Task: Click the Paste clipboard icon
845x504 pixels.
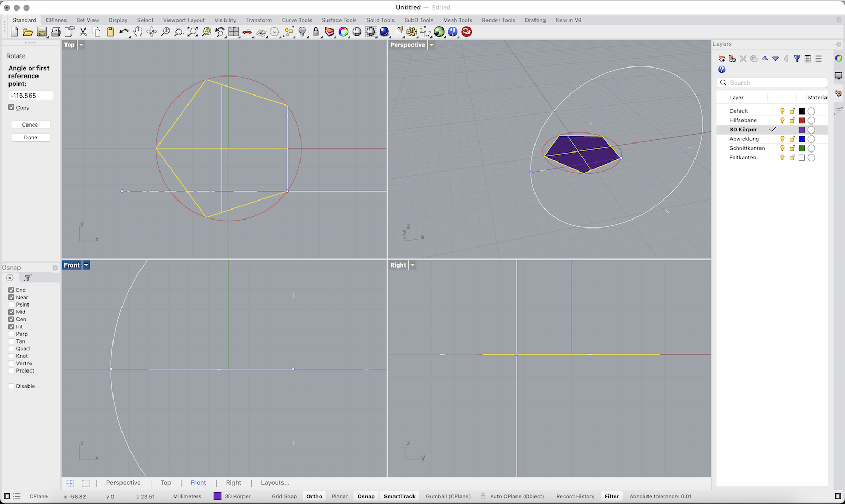Action: (110, 32)
